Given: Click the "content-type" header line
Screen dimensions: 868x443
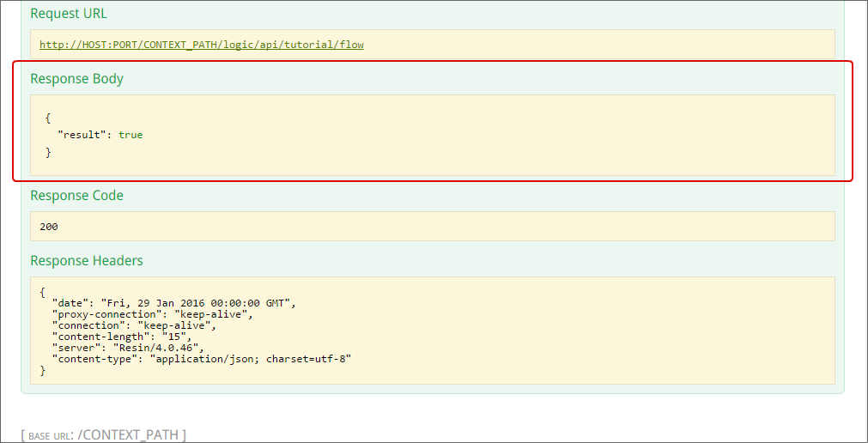Looking at the screenshot, I should pos(202,359).
